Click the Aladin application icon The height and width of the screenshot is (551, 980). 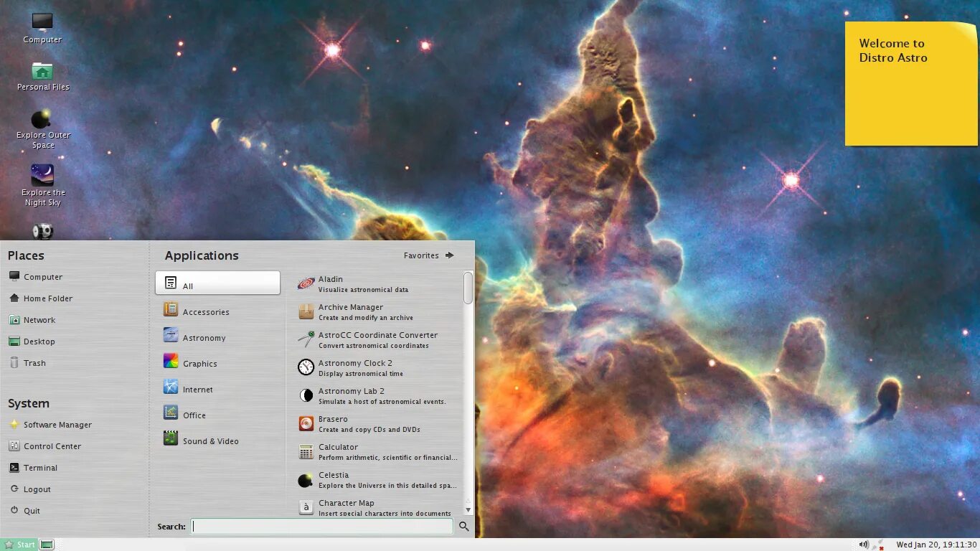click(306, 283)
